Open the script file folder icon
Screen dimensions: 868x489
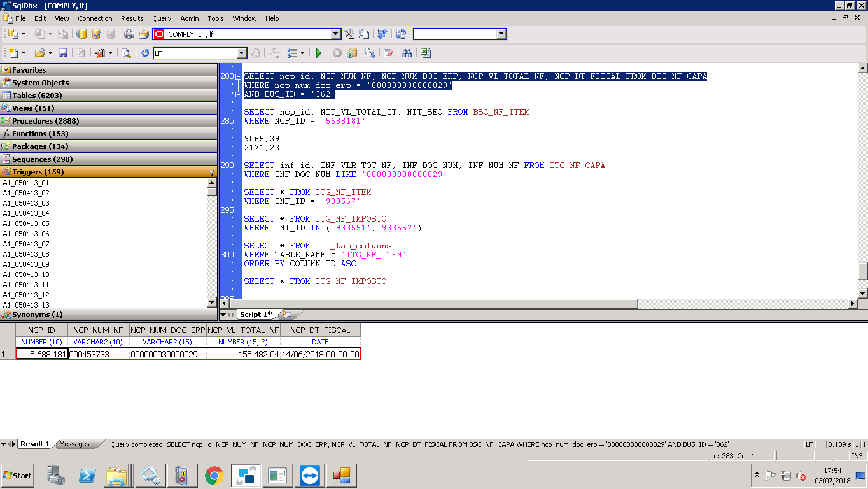(39, 53)
